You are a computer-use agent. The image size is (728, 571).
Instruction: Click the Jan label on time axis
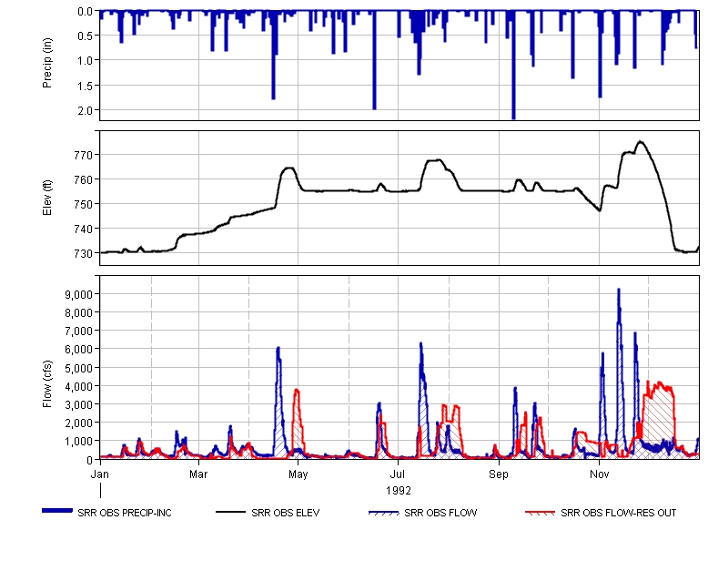tap(100, 474)
